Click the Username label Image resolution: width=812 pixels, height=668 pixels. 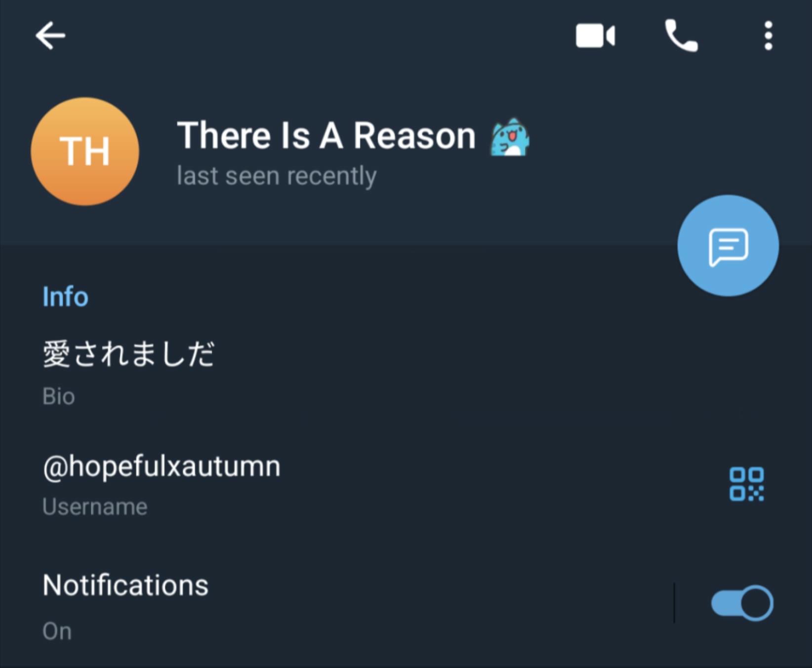(95, 507)
